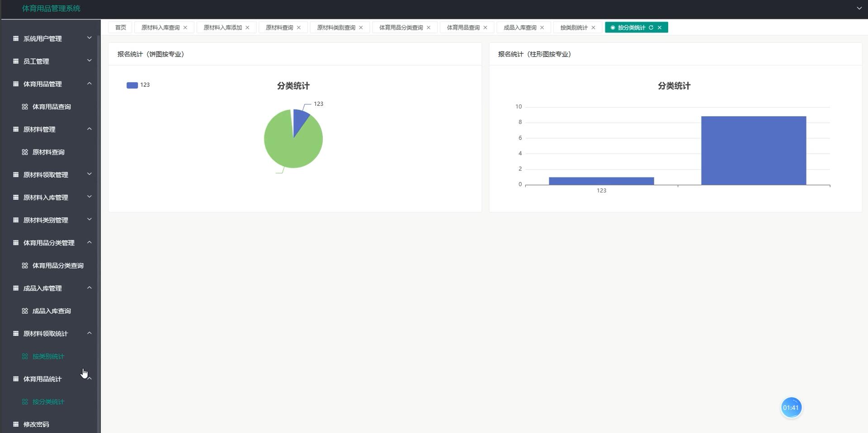Screen dimensions: 868x433
Task: Open the top-right account dropdown chevron
Action: point(859,8)
